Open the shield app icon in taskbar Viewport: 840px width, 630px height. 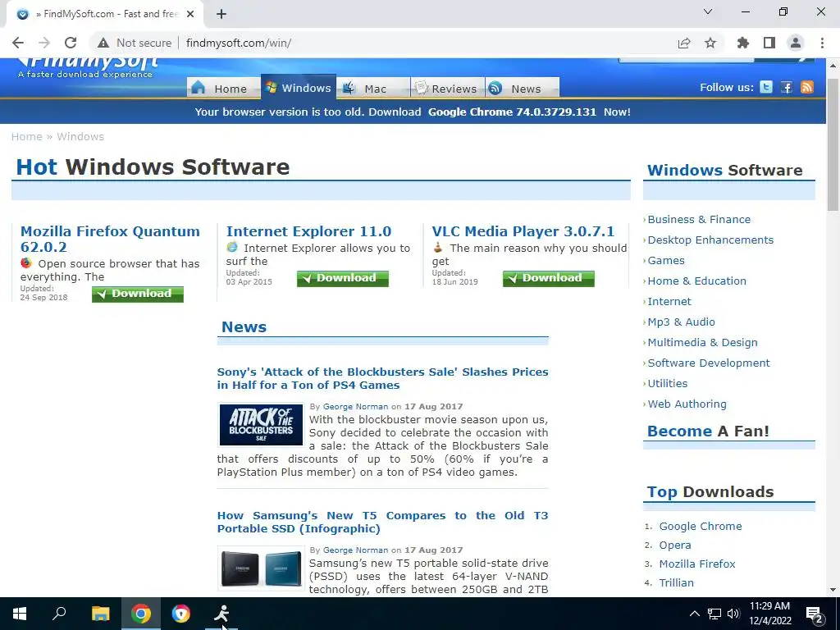pos(181,614)
